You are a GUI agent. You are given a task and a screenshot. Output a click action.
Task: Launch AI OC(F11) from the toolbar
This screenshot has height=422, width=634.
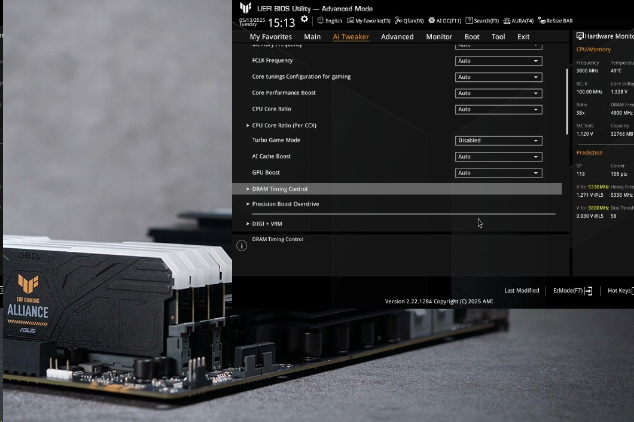(447, 20)
